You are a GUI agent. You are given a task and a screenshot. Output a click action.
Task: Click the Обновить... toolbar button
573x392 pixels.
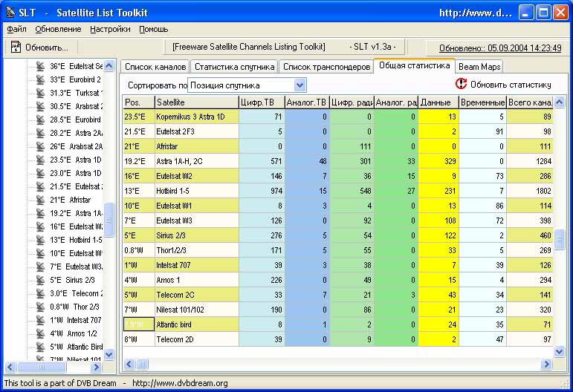coord(40,48)
